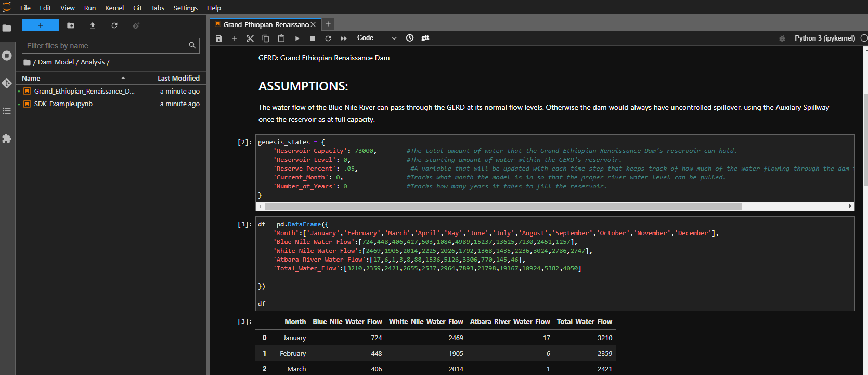
Task: Open the View menu
Action: click(68, 8)
